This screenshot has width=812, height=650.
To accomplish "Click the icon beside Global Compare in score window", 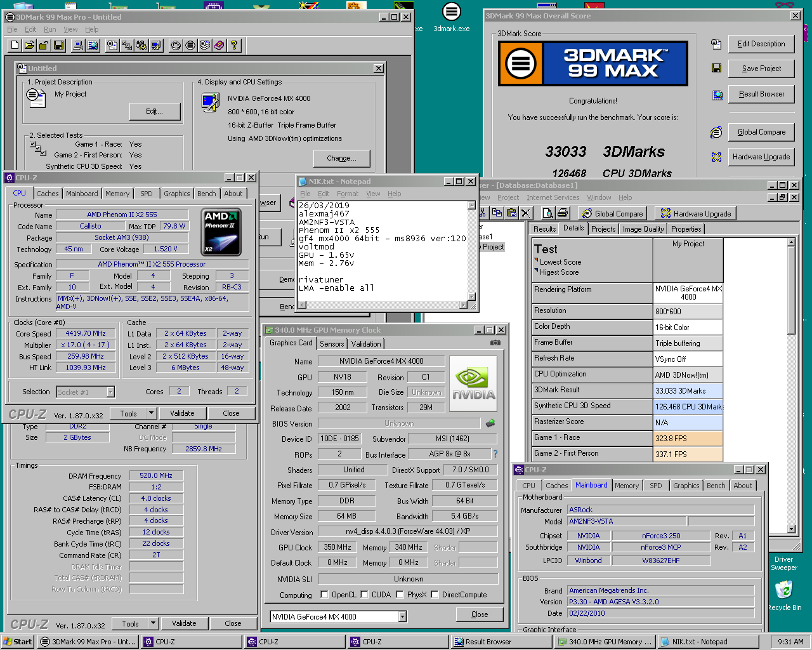I will [x=716, y=132].
